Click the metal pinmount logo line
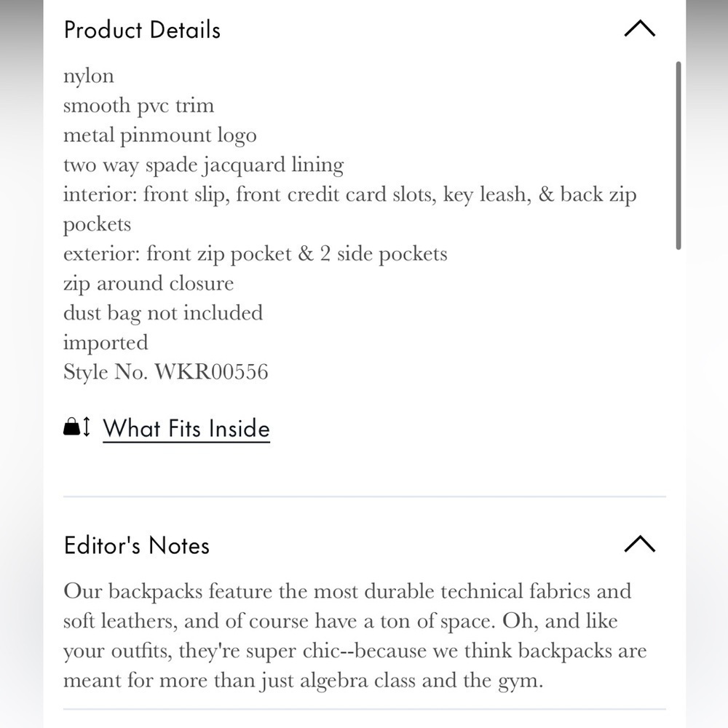The height and width of the screenshot is (728, 728). [x=159, y=135]
